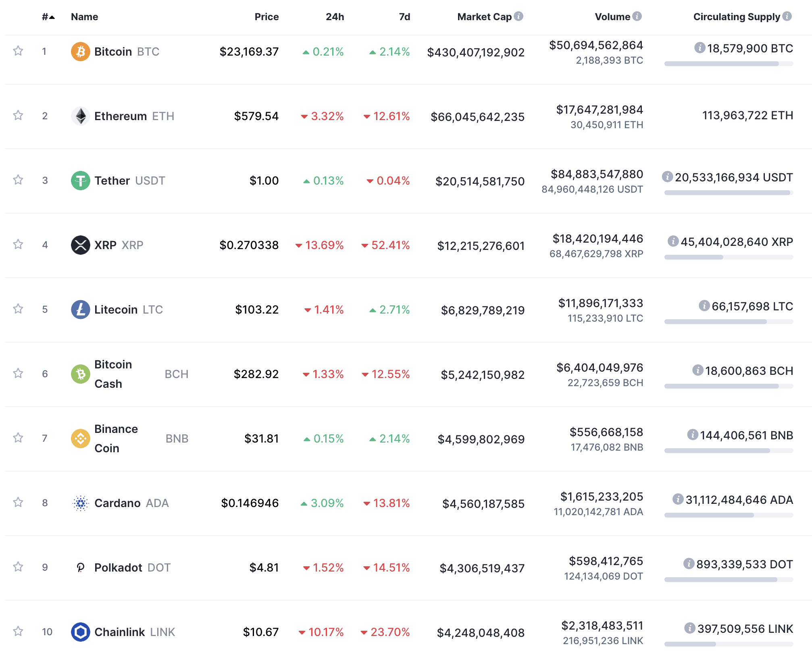
Task: Click info icon beside 18,579,900 BTC supply
Action: pos(700,48)
